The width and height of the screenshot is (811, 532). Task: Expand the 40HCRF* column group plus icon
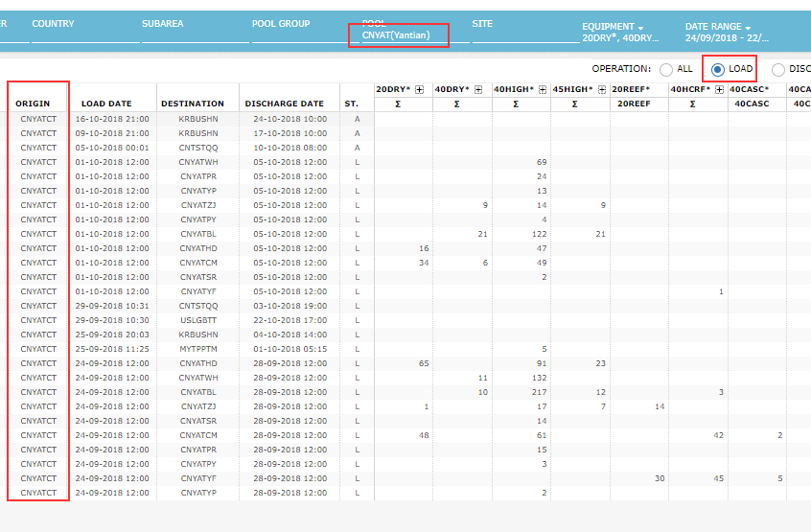tap(720, 89)
